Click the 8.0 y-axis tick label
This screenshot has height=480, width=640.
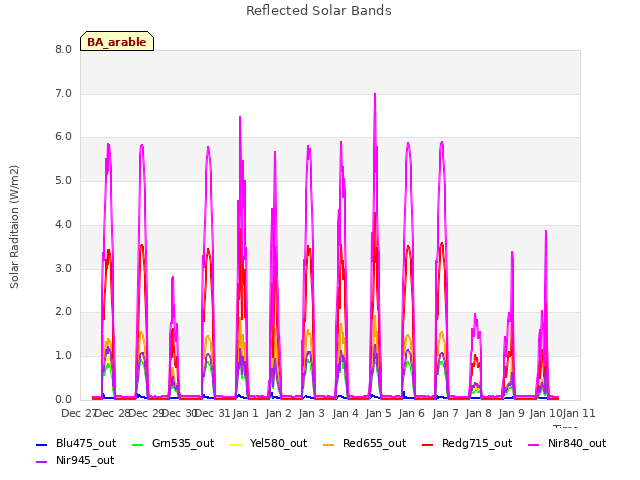click(63, 49)
